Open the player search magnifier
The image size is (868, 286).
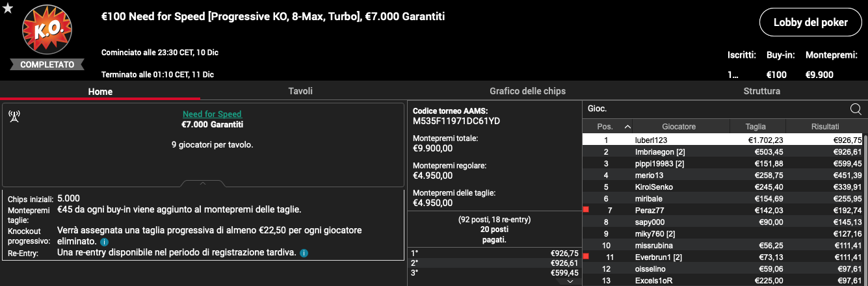tap(856, 109)
